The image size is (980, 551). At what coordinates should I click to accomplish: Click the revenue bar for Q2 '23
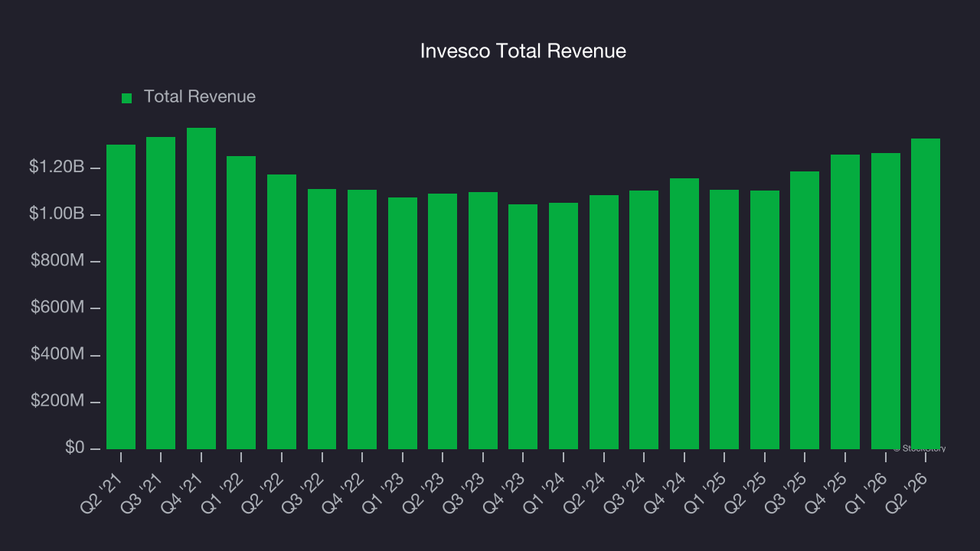coord(443,321)
